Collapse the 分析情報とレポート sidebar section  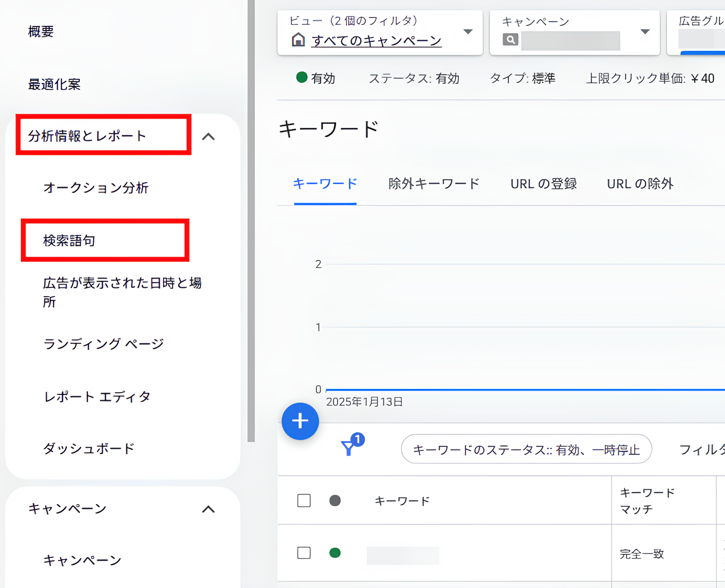coord(209,136)
